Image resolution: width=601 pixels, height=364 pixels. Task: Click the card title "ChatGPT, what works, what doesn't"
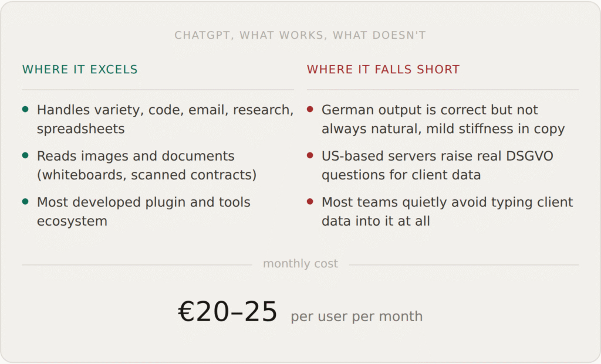tap(300, 36)
